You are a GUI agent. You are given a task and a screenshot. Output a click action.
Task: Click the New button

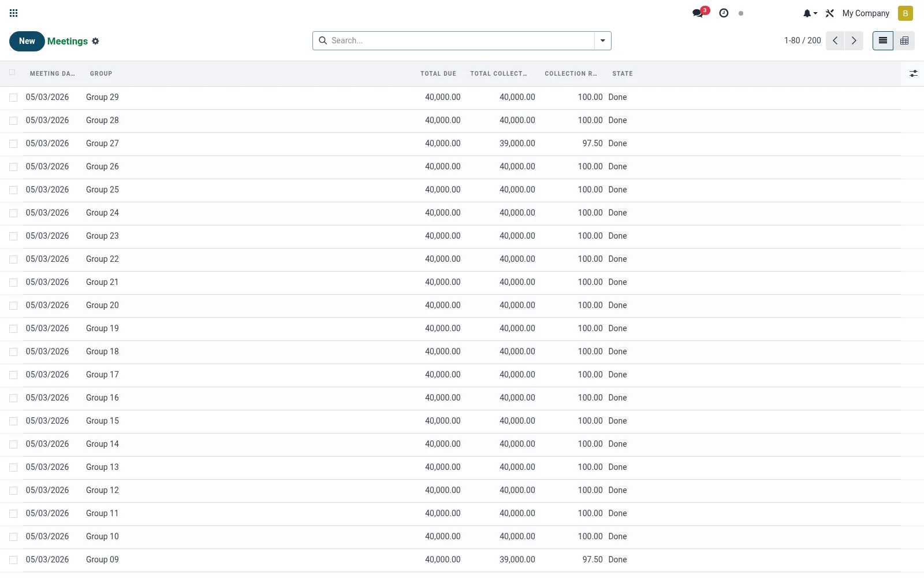[27, 41]
